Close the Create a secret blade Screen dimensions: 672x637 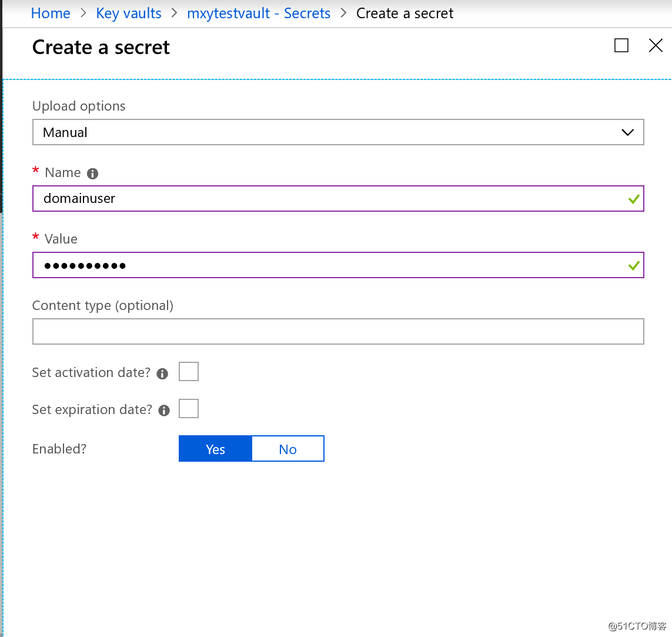656,45
